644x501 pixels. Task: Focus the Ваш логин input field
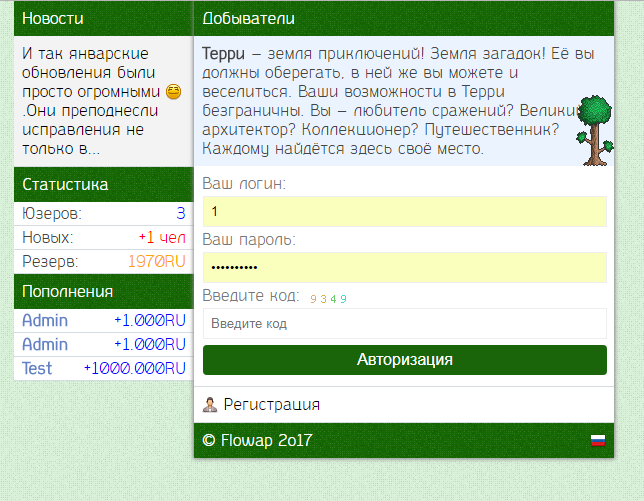click(404, 212)
